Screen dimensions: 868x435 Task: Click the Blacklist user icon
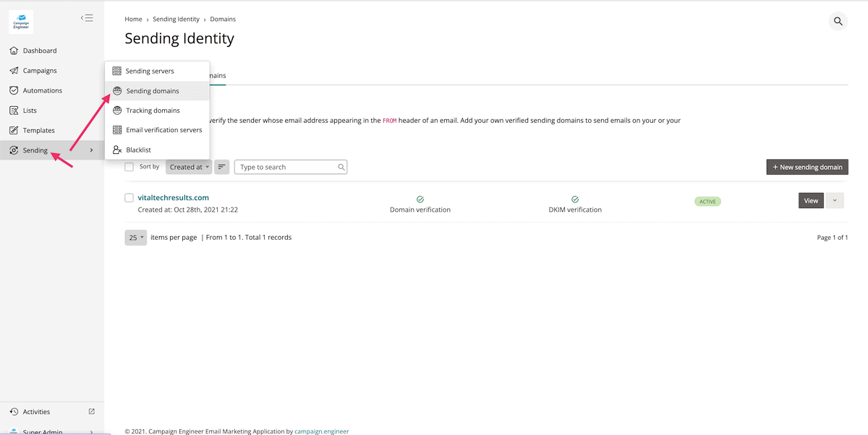coord(117,150)
